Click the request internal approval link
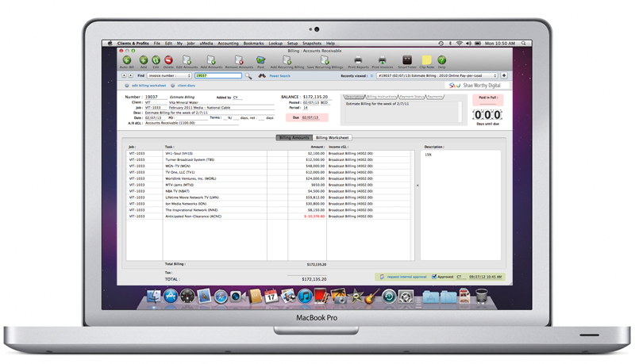635x364 pixels. pos(407,277)
